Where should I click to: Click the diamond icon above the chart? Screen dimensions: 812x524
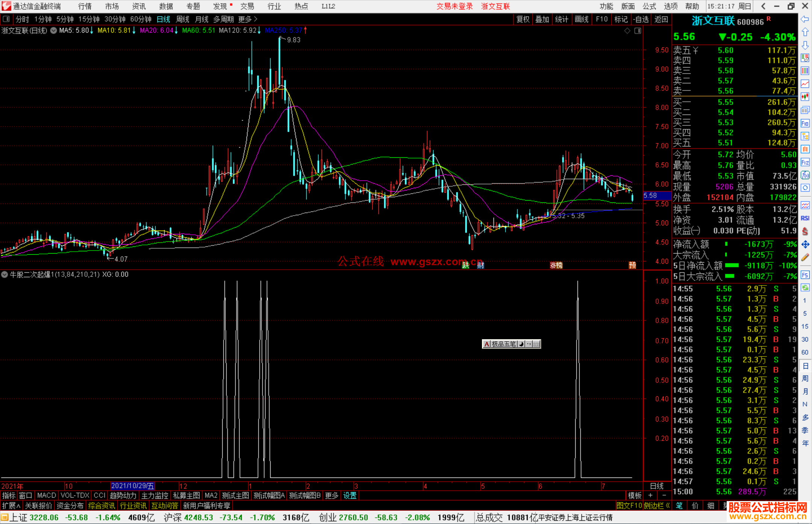coord(627,30)
